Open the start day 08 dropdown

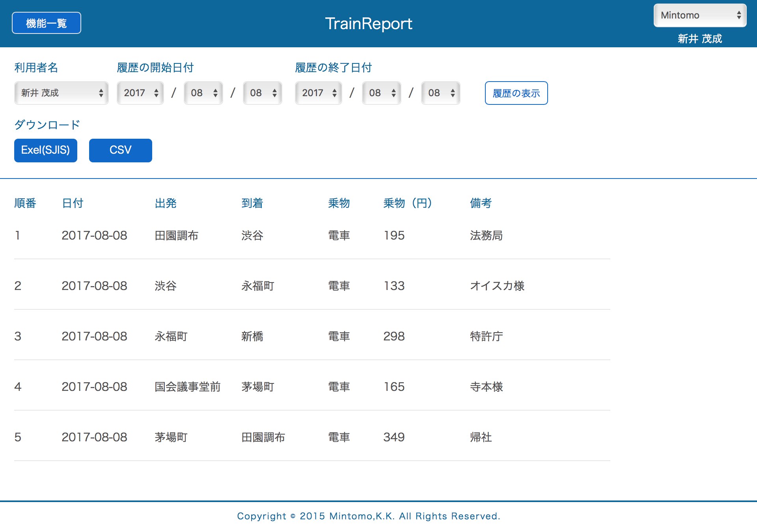262,93
